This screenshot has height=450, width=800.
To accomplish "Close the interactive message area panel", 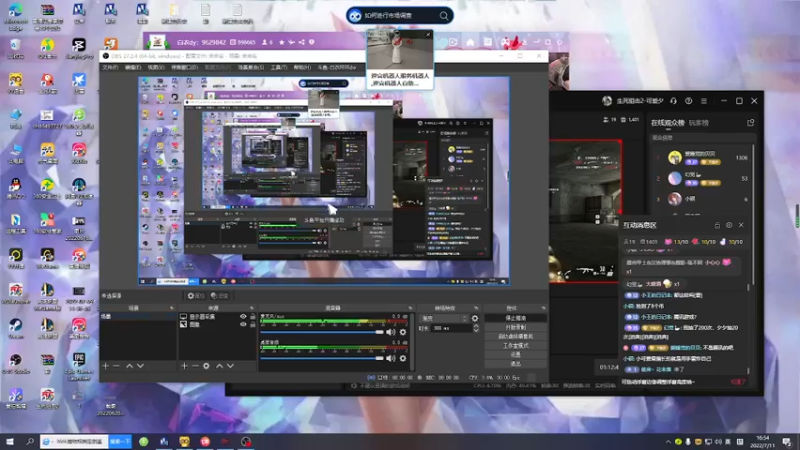I will point(741,225).
